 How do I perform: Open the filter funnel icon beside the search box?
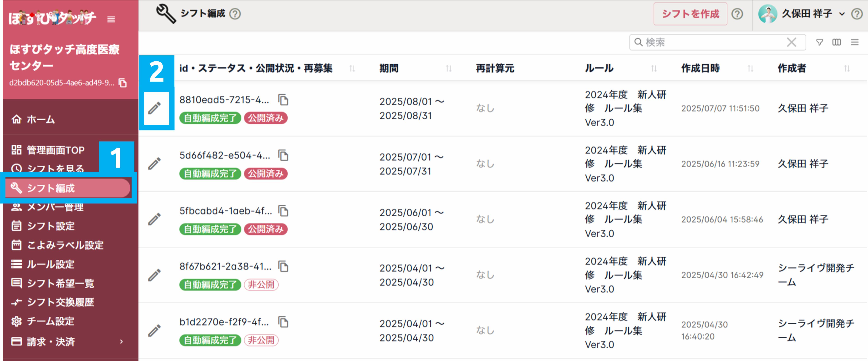(819, 42)
